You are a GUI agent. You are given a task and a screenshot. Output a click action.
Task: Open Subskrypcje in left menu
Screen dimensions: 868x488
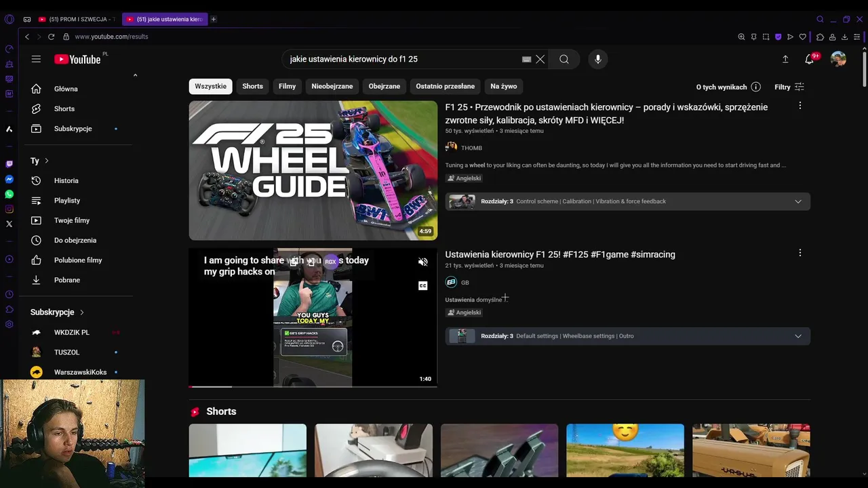pyautogui.click(x=75, y=129)
